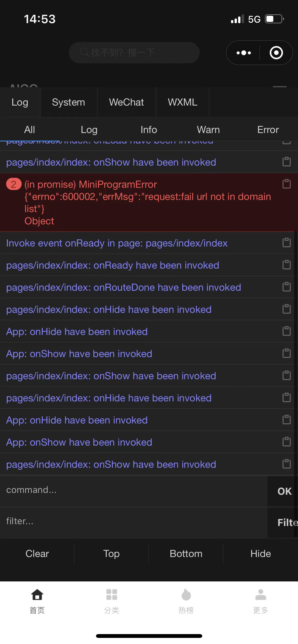Screen dimensions: 298x644
Task: Show only Info level logs
Action: (149, 130)
